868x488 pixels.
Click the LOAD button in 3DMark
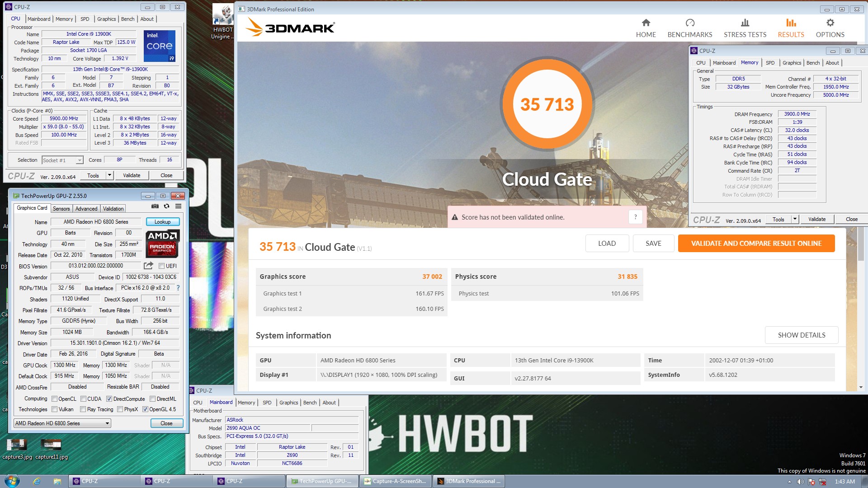pos(607,243)
